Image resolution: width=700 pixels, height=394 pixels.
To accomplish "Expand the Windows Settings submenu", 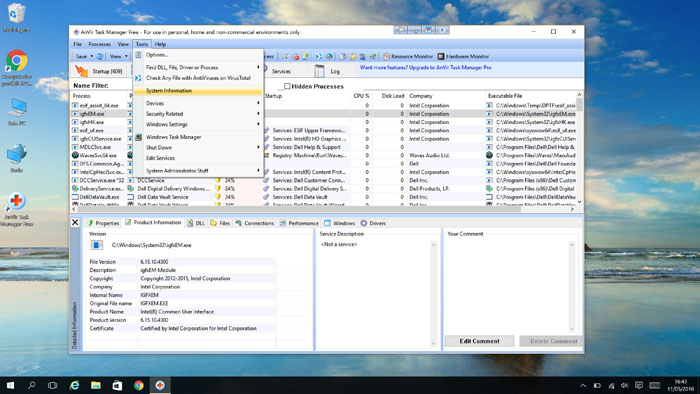I will (198, 124).
